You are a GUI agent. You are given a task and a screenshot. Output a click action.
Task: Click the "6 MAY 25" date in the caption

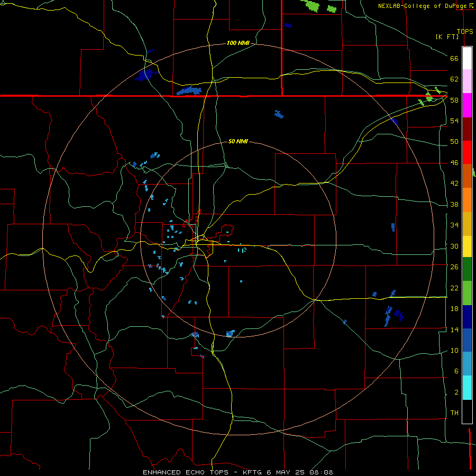point(286,472)
